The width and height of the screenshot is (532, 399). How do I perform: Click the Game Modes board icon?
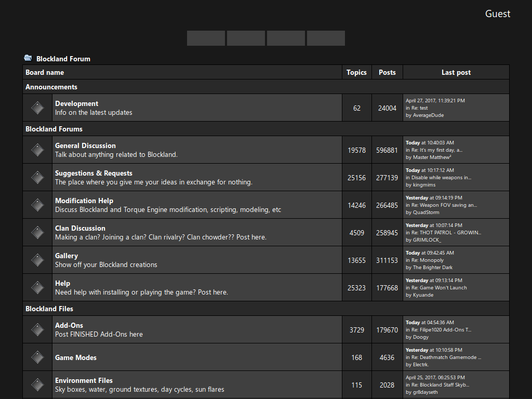click(x=37, y=357)
